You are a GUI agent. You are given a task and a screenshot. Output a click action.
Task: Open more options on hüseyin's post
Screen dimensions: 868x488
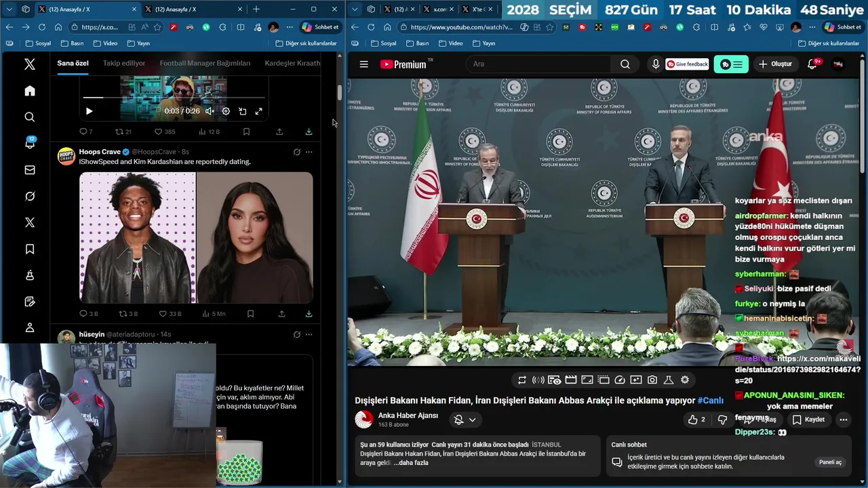(309, 334)
